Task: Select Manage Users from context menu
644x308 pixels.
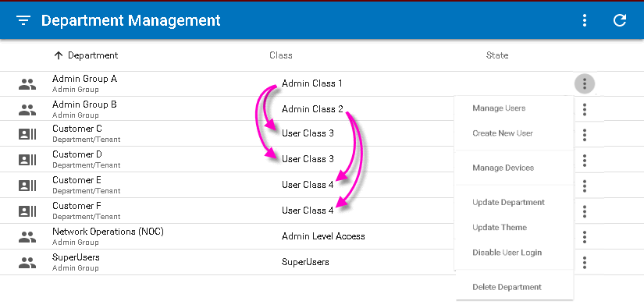Action: click(x=499, y=108)
